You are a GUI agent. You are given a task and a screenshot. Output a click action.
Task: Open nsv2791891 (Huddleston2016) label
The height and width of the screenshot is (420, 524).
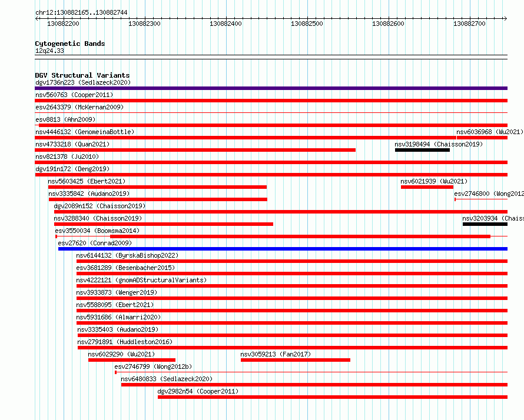[125, 342]
